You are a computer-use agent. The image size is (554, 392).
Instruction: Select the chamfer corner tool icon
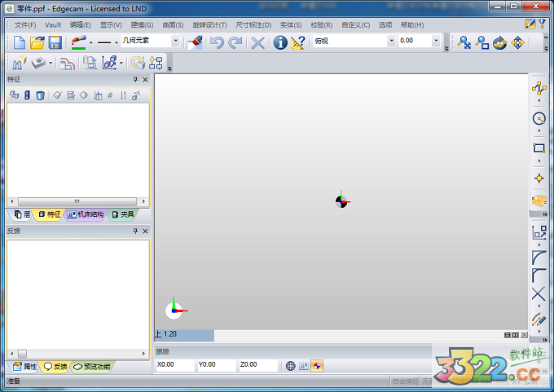(539, 275)
